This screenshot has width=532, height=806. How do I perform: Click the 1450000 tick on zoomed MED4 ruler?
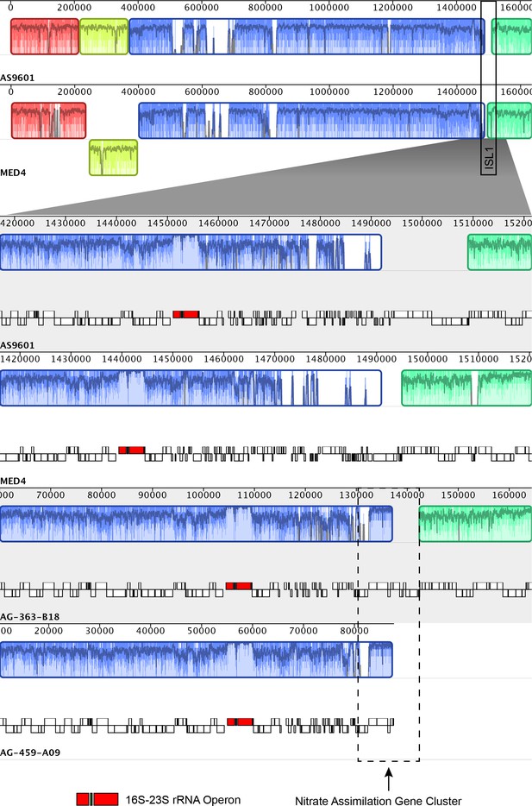[172, 359]
